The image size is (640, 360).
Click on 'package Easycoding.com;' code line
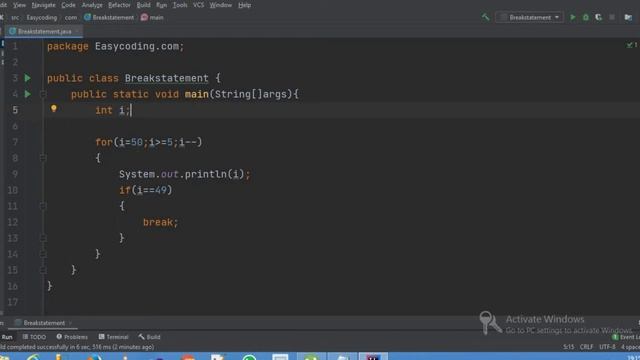(x=116, y=46)
